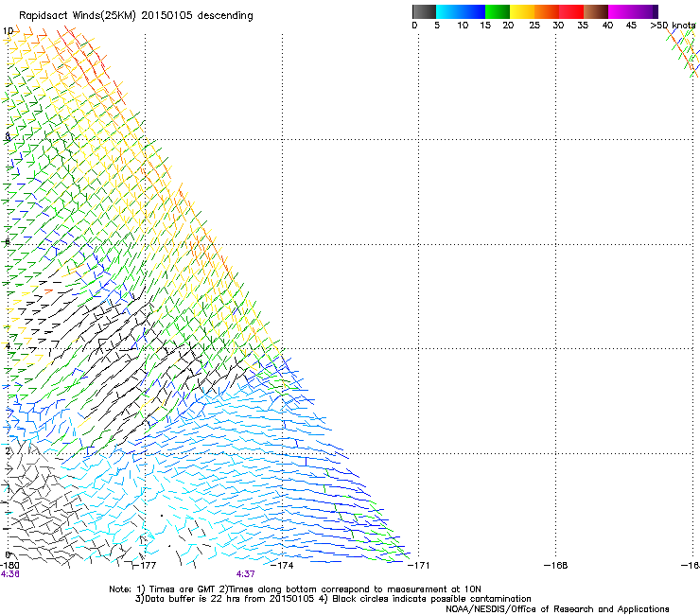Pick the yellow 20-25 knots color segment
Screen dimensions: 700x615
[x=522, y=11]
